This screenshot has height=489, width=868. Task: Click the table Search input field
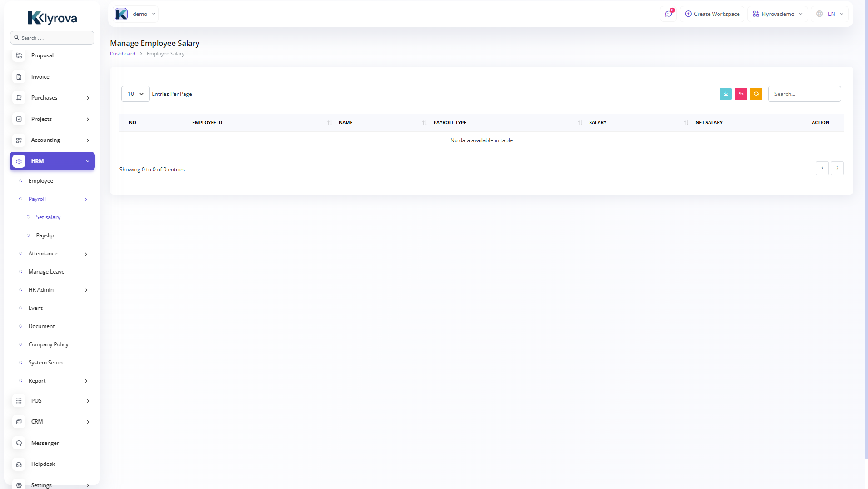click(804, 94)
